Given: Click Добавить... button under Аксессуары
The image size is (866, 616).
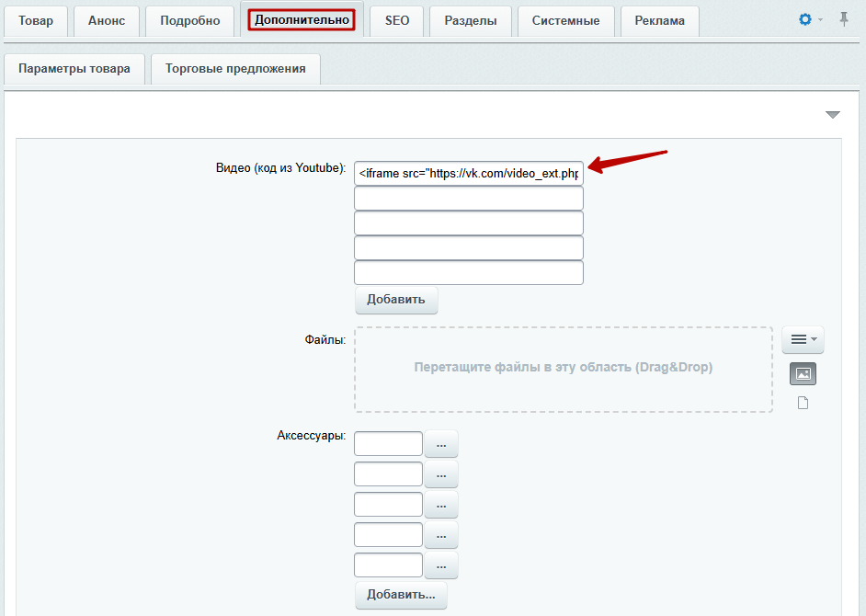Looking at the screenshot, I should coord(401,595).
